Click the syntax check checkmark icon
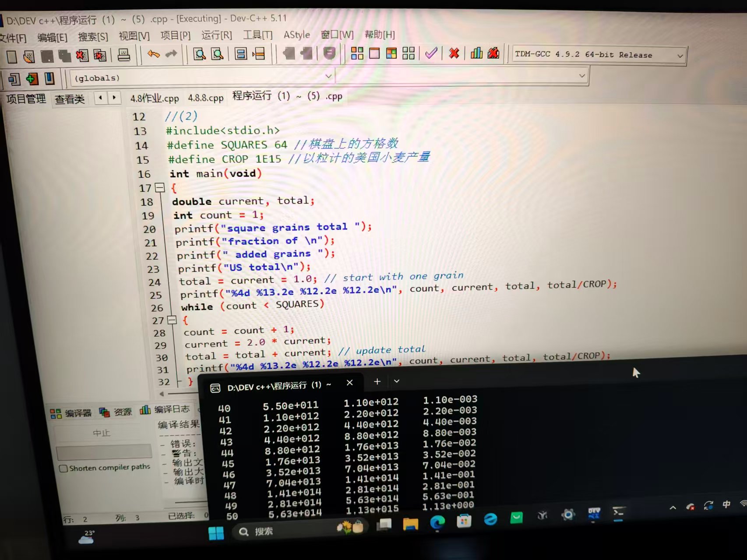Screen dimensions: 747x560 [x=431, y=53]
